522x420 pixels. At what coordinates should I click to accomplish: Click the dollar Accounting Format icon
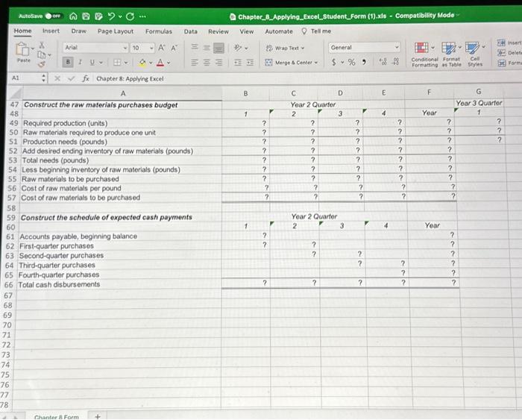click(334, 62)
